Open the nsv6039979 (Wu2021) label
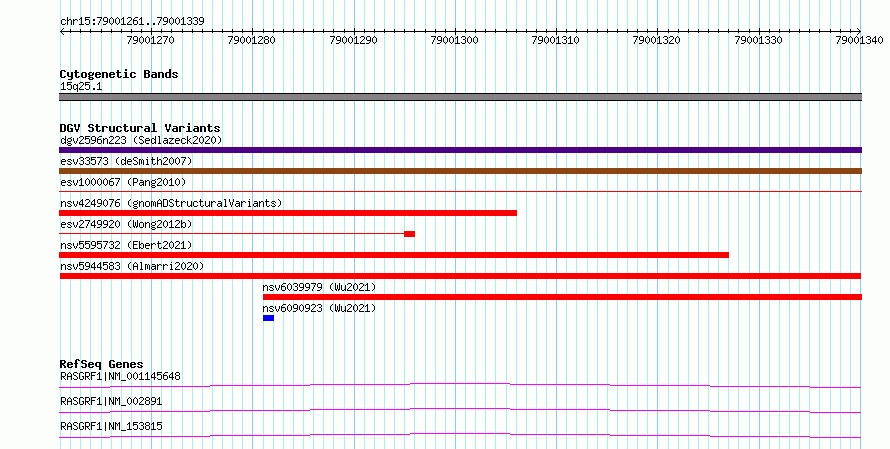The height and width of the screenshot is (449, 890). [319, 287]
